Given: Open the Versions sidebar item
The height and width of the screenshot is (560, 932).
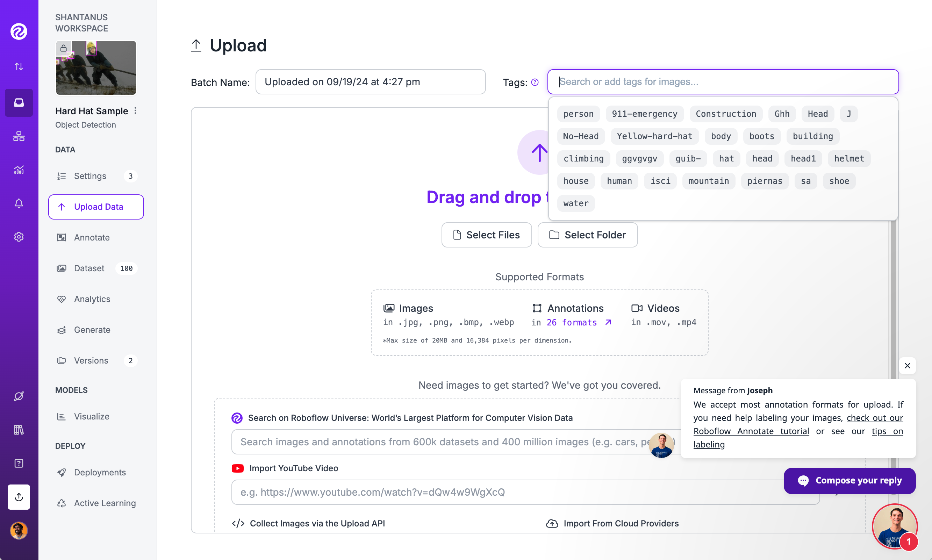Looking at the screenshot, I should pos(91,360).
